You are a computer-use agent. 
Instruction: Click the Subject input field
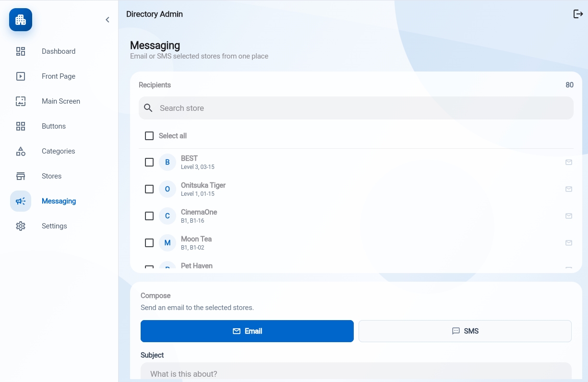coord(356,372)
